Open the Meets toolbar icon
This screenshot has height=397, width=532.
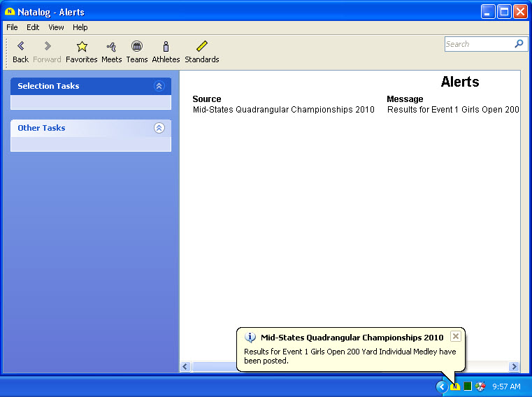click(111, 47)
